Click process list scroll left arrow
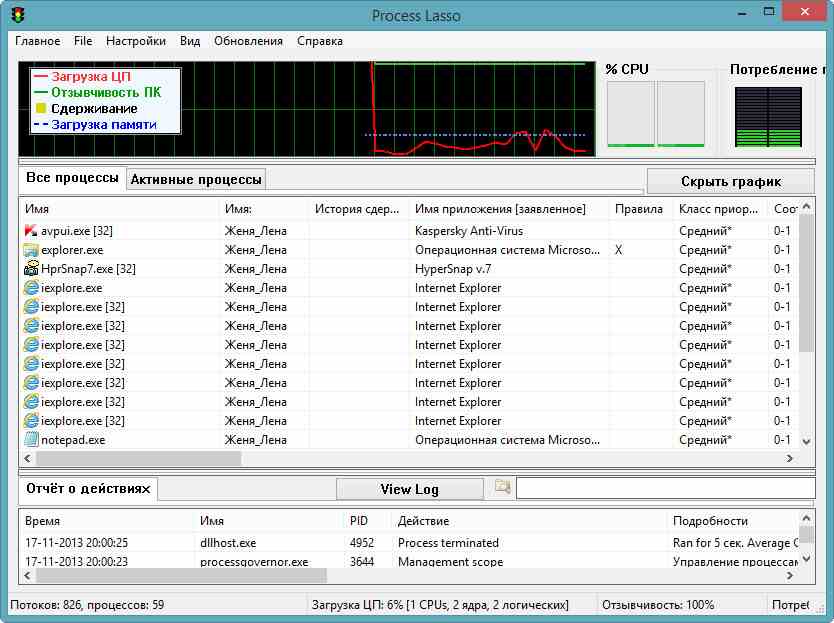834x623 pixels. click(28, 458)
